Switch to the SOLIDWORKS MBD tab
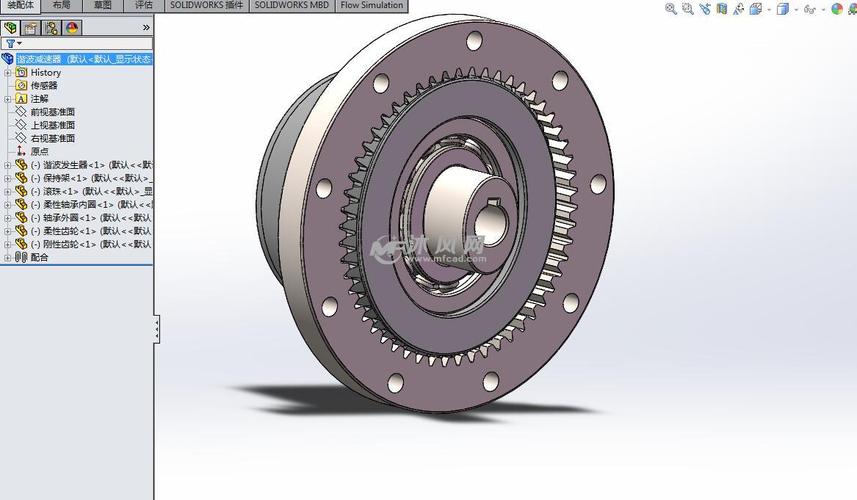The height and width of the screenshot is (500, 857). click(291, 5)
